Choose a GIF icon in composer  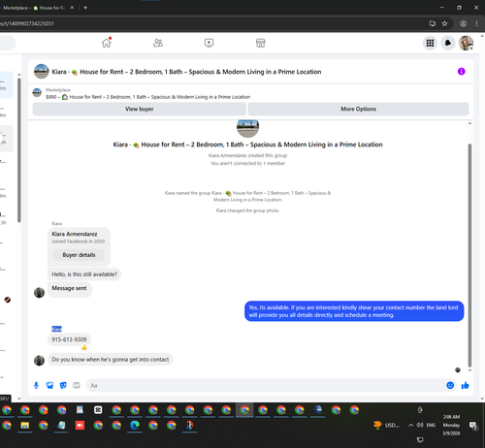(77, 385)
